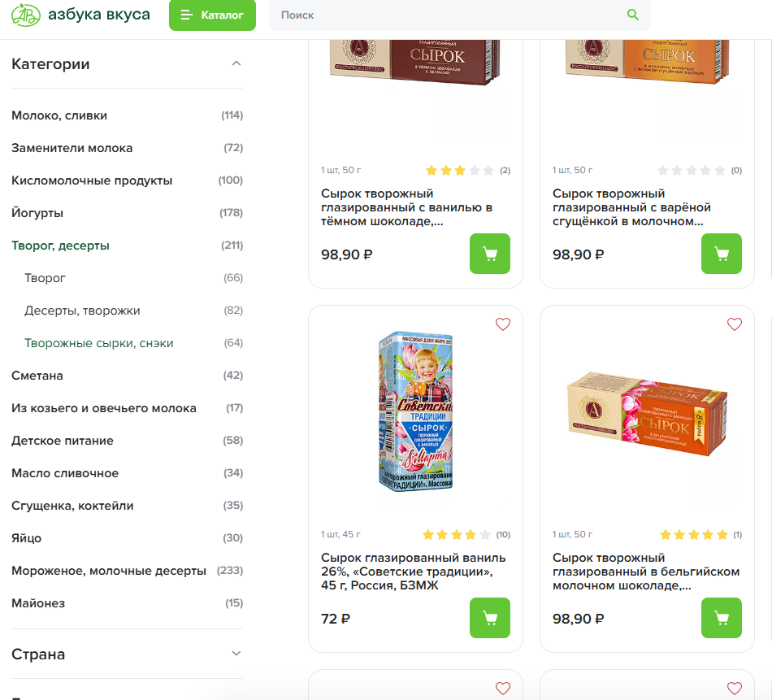
Task: Select Десерты, творожки subcategory
Action: tap(82, 311)
